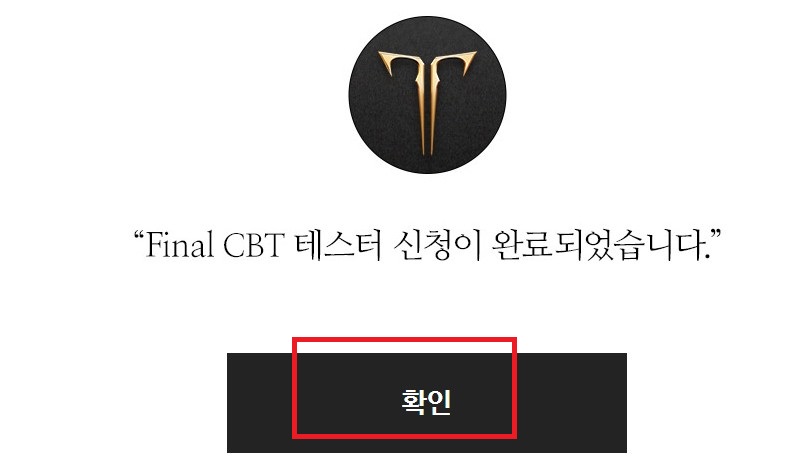
Task: Click the word 신청이 in the message
Action: point(437,245)
